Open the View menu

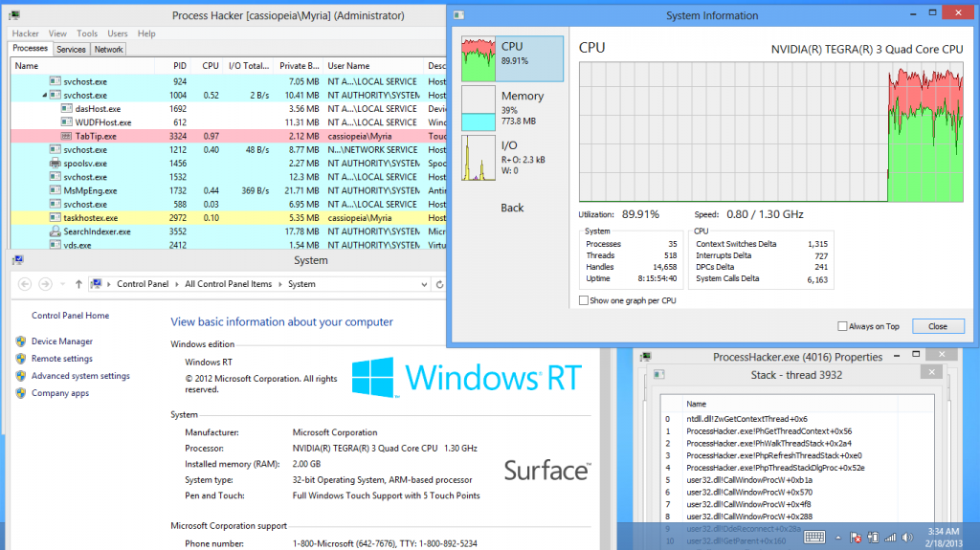tap(57, 33)
